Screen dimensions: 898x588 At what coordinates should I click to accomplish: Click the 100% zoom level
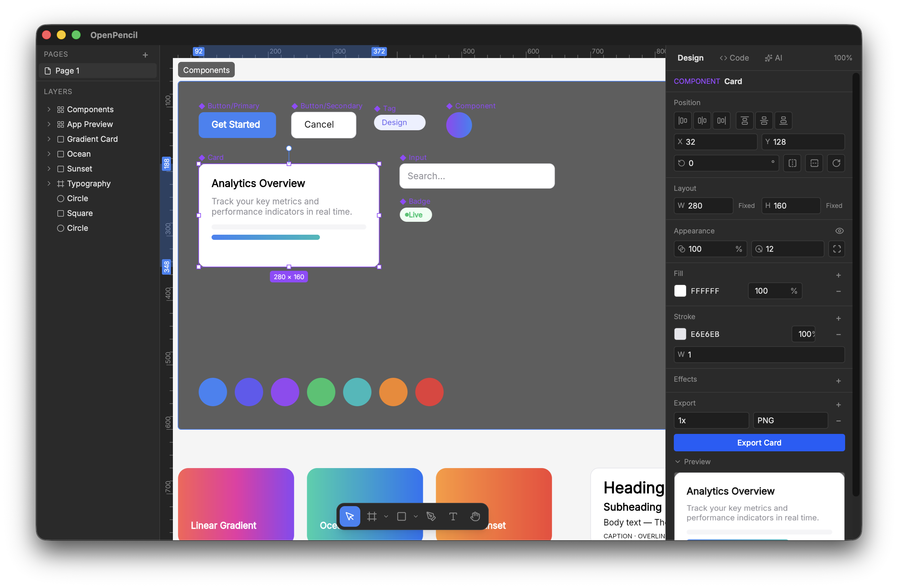(x=842, y=58)
